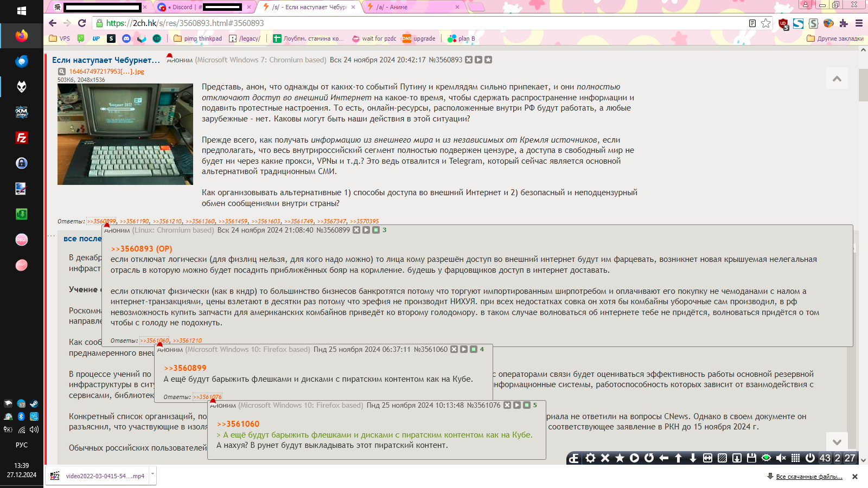This screenshot has width=868, height=488.
Task: Click the page vertical scrollbar thumb
Action: [863, 84]
